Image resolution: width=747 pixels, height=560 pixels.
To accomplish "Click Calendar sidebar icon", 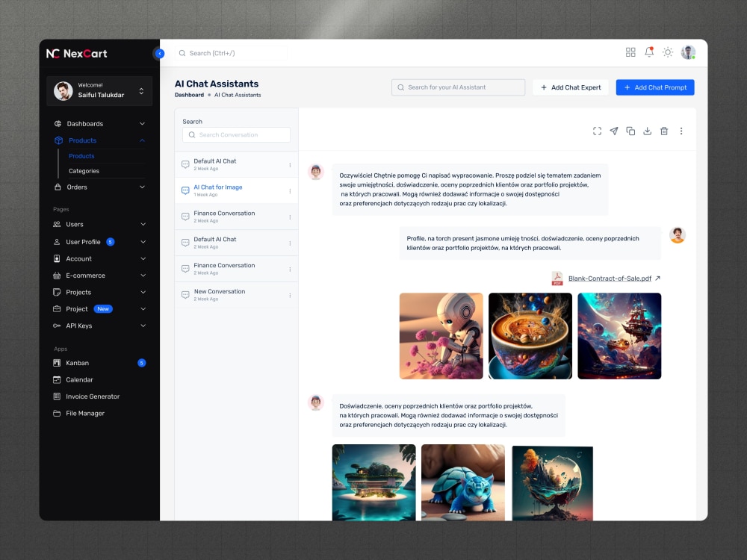I will [57, 379].
